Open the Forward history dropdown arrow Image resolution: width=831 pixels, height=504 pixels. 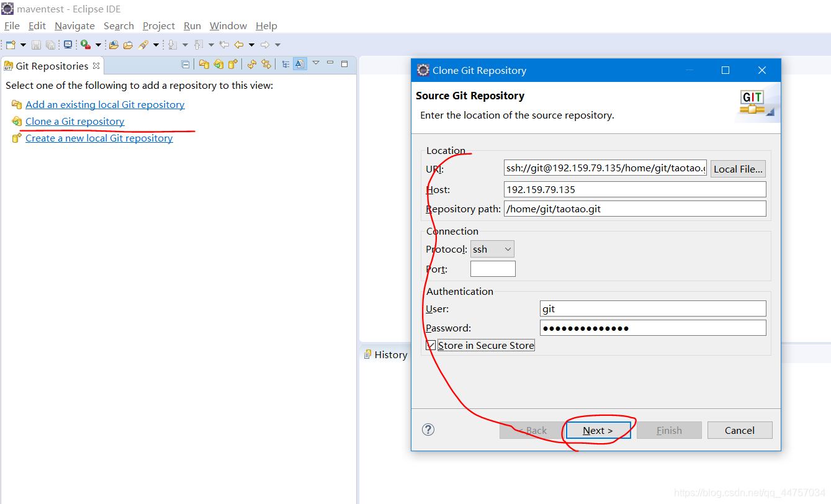(277, 45)
